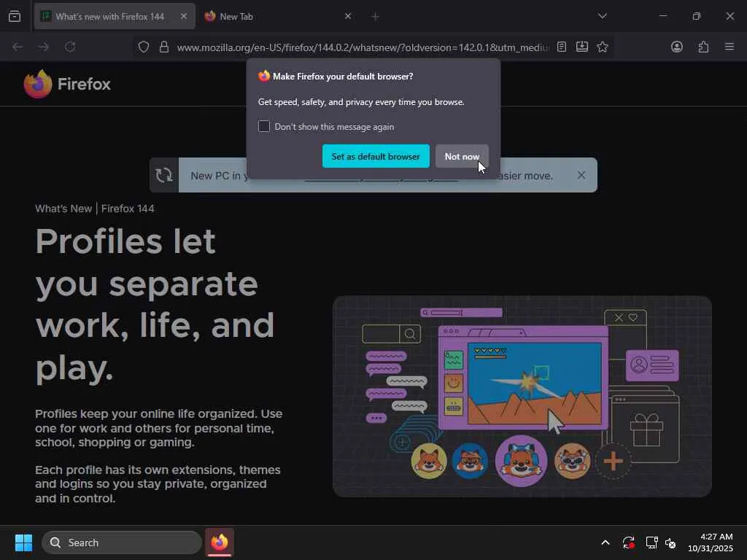The width and height of the screenshot is (747, 560).
Task: Go forward using the forward arrow
Action: 43,47
